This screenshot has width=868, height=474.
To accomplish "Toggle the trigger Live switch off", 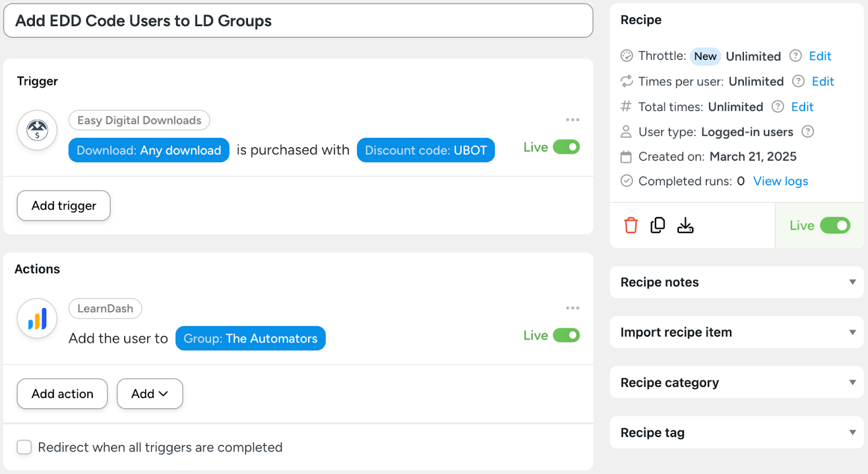I will pos(566,147).
